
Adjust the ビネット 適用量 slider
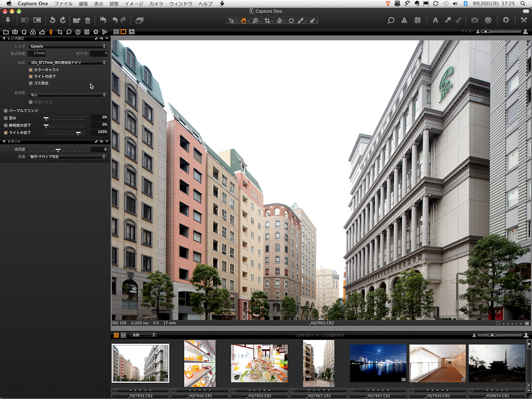pos(58,150)
